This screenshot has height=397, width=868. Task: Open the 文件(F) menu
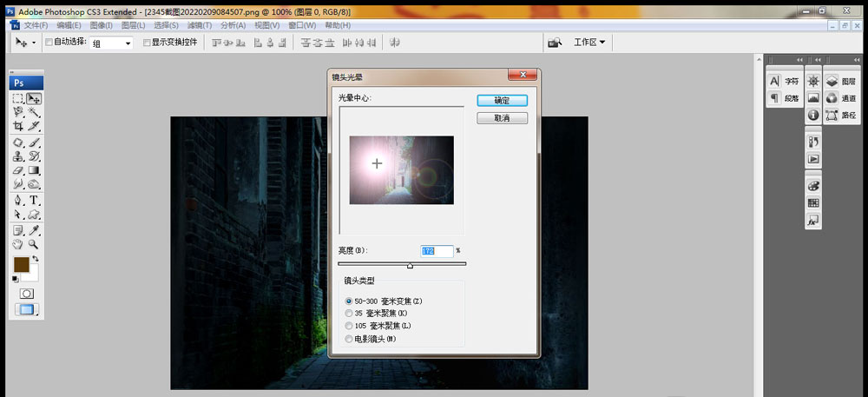tap(36, 25)
